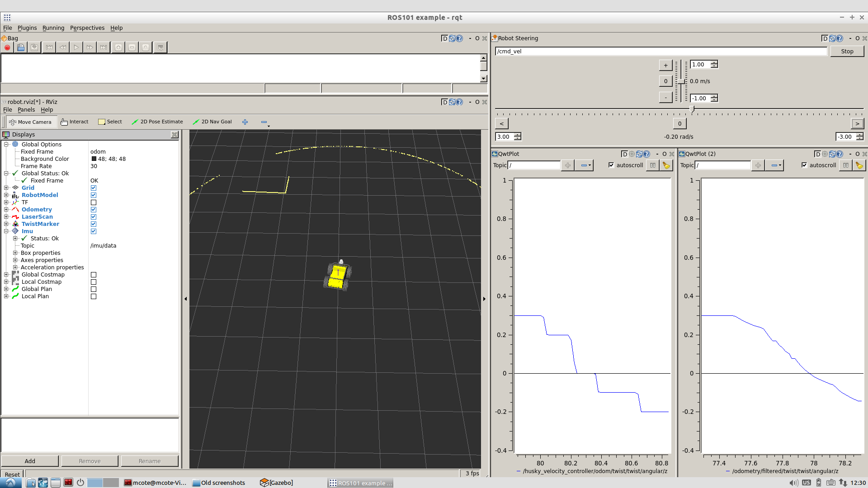Screen dimensions: 868x488
Task: Select the 2D Nav Goal tool
Action: tap(212, 122)
